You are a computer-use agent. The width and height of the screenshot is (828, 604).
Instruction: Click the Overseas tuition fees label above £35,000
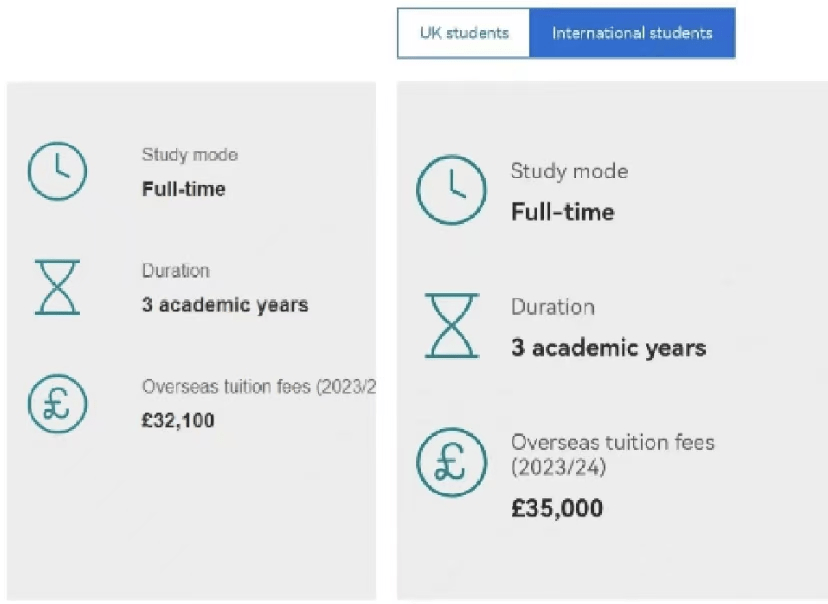coord(612,454)
